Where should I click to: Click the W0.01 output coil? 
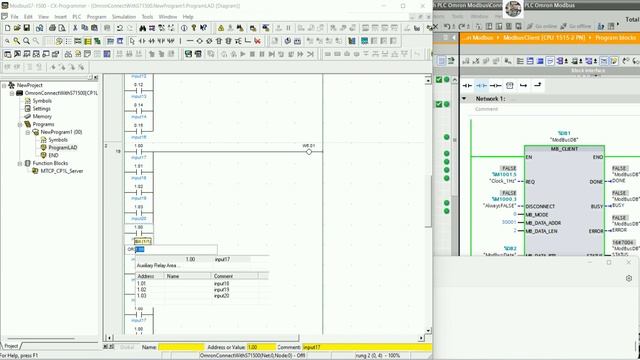point(309,152)
